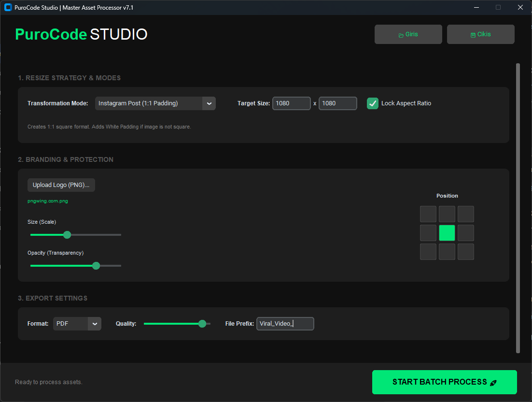Click the rocket icon on START BATCH PROCESS
Viewport: 532px width, 402px height.
493,382
